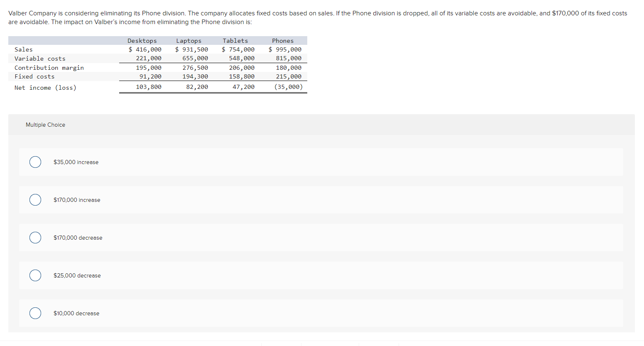Viewport: 644px width, 346px height.
Task: Click the Variable costs row label
Action: point(39,58)
